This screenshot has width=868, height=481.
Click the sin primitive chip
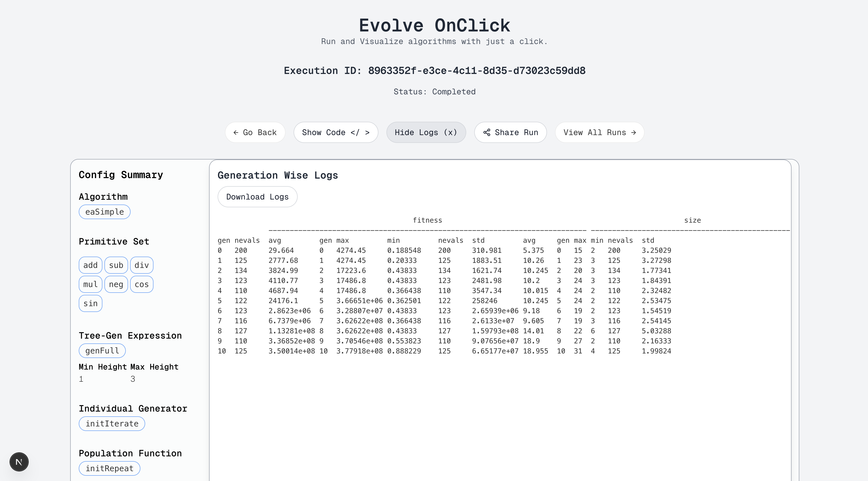pos(90,303)
